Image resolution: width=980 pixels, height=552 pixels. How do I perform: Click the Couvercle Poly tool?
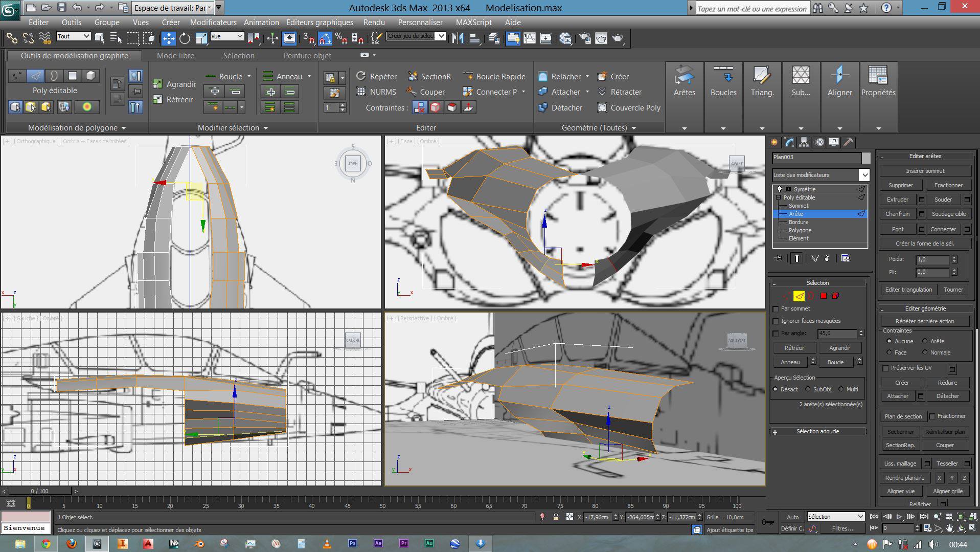(629, 108)
